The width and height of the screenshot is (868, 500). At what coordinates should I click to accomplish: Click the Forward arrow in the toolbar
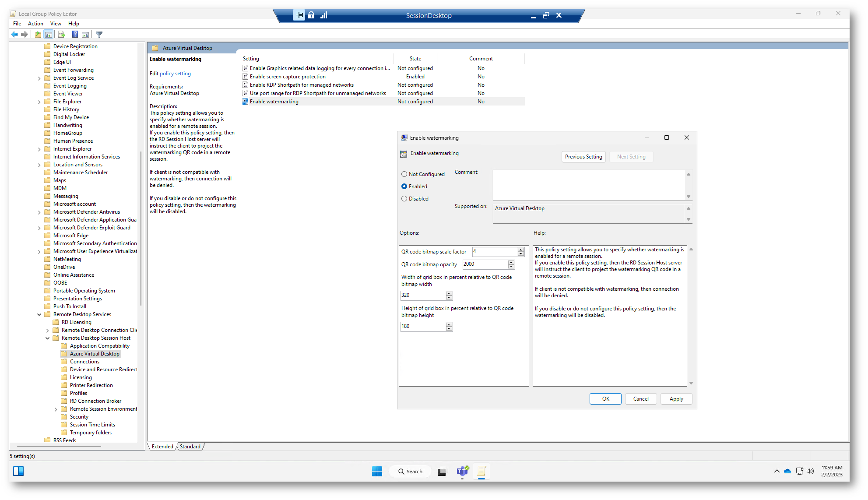[x=25, y=34]
